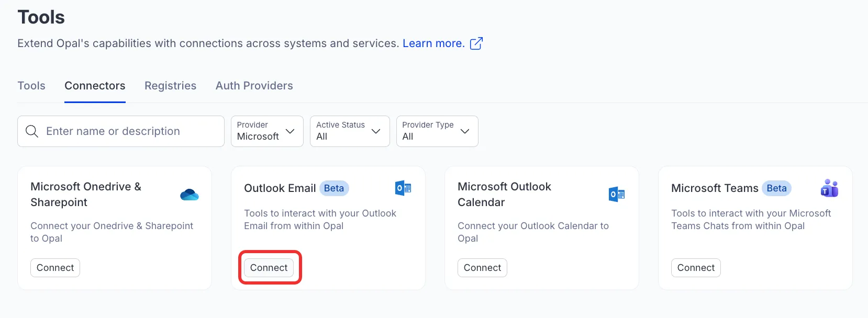This screenshot has height=318, width=868.
Task: Click the Outlook Email card title
Action: [x=280, y=188]
